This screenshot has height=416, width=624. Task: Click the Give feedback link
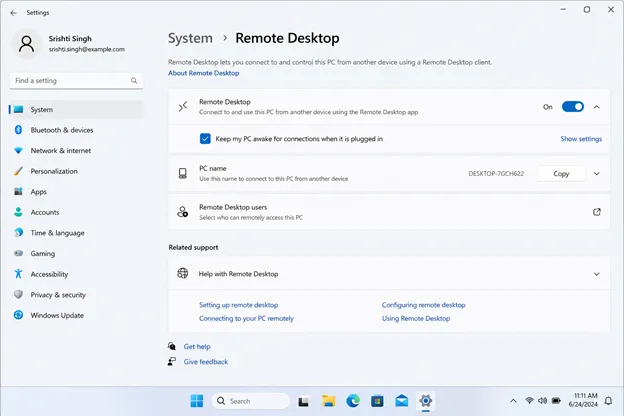(206, 361)
